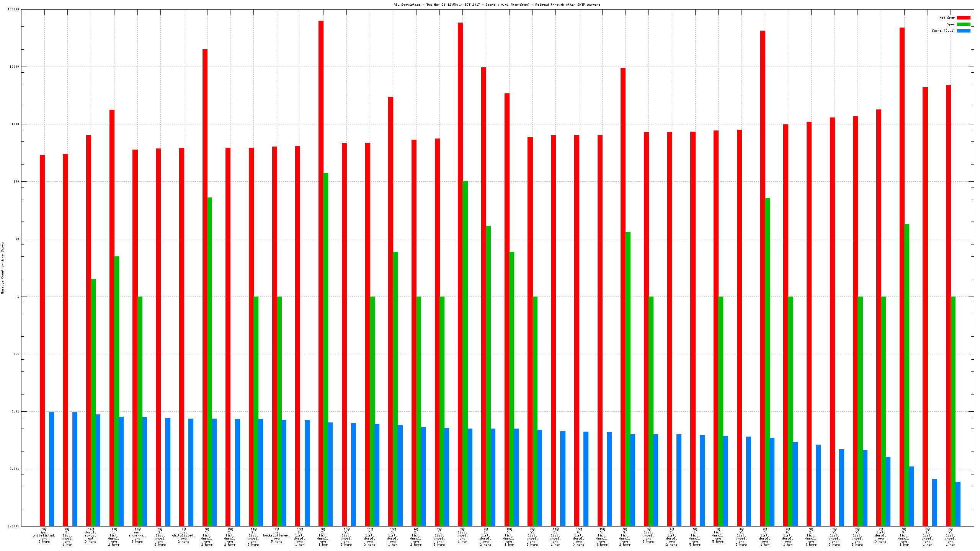980x551 pixels.
Task: Click the Not Spam legend label
Action: click(947, 18)
